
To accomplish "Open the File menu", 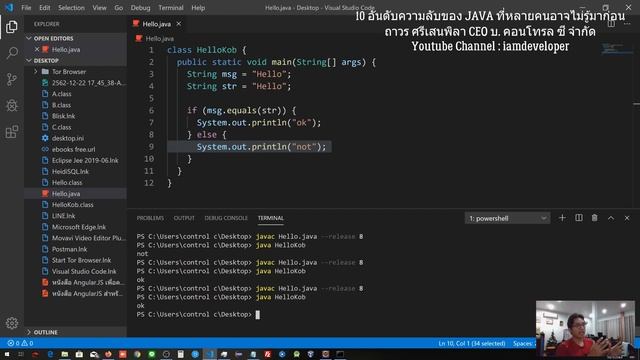I will (26, 8).
